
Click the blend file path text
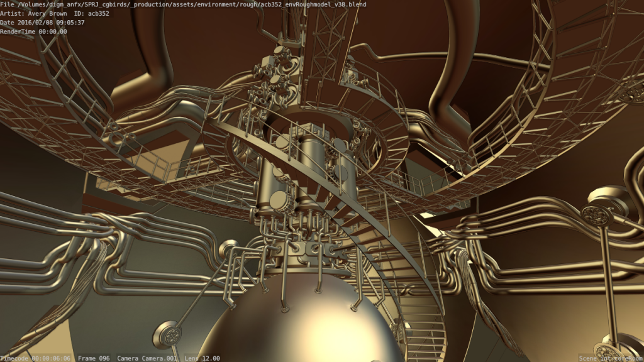[x=183, y=4]
